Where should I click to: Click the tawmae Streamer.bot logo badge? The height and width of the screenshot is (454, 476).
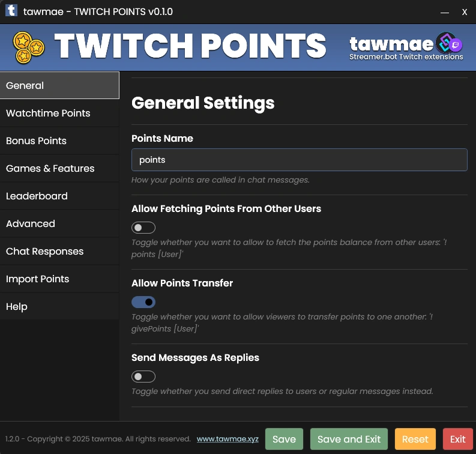pyautogui.click(x=406, y=46)
